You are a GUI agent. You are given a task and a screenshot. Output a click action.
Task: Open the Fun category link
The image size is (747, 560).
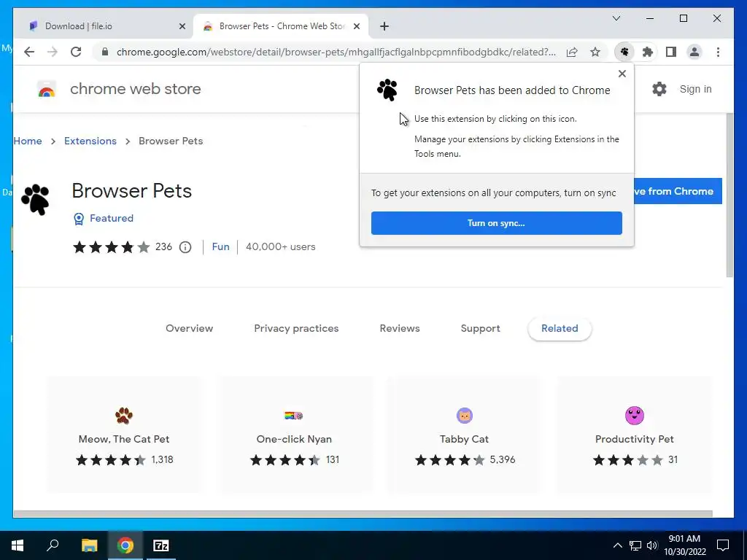point(220,247)
